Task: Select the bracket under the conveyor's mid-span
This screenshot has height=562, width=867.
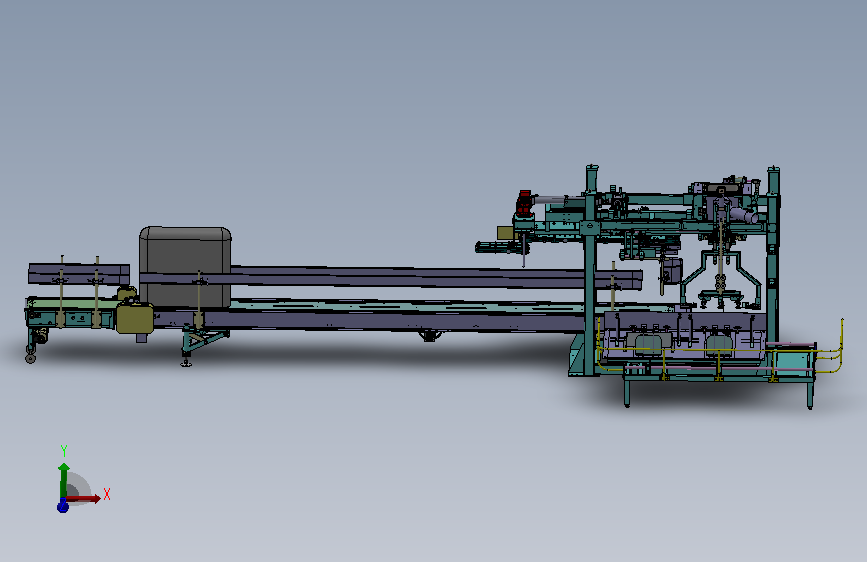Action: coord(429,335)
